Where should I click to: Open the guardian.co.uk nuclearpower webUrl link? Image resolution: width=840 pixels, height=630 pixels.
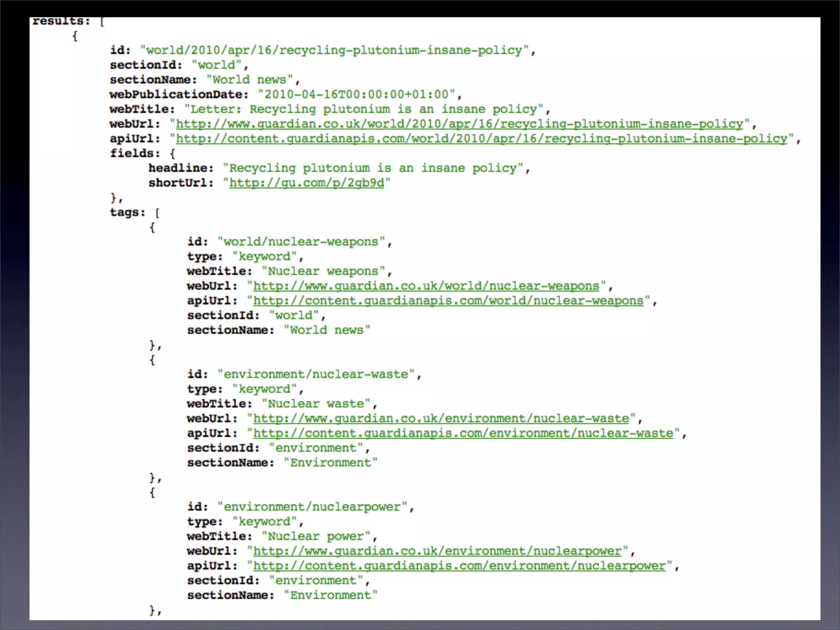[x=437, y=551]
